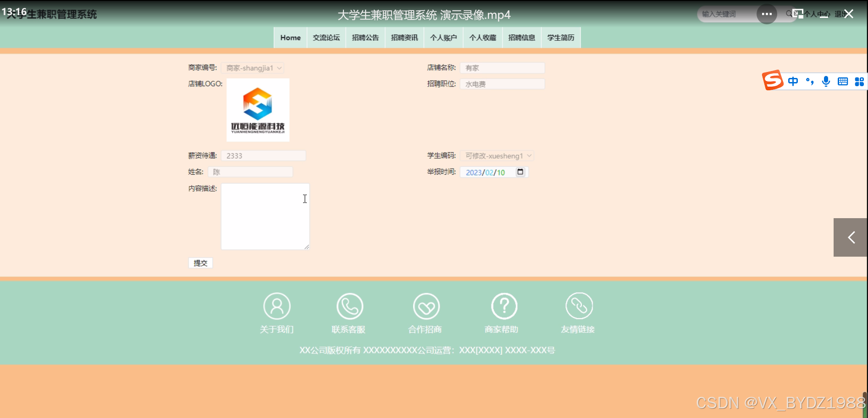The height and width of the screenshot is (418, 868).
Task: Click the Sogou input method S logo
Action: pos(773,81)
